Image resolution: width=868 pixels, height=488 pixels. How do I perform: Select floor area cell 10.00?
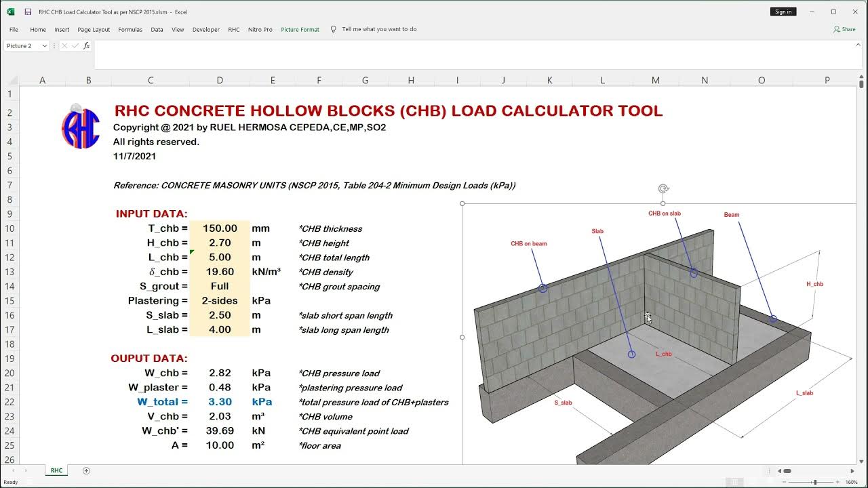[220, 445]
